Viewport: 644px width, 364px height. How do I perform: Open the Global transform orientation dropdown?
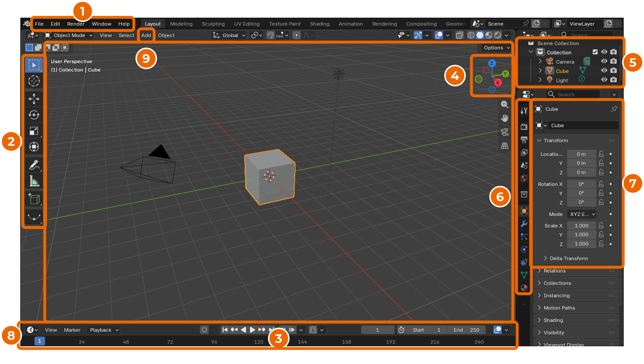click(229, 35)
